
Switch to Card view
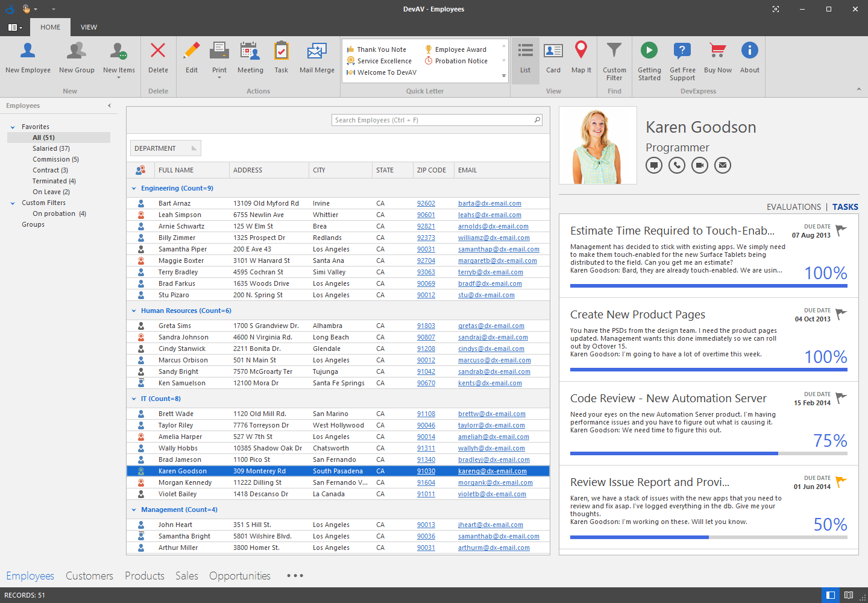(x=553, y=51)
